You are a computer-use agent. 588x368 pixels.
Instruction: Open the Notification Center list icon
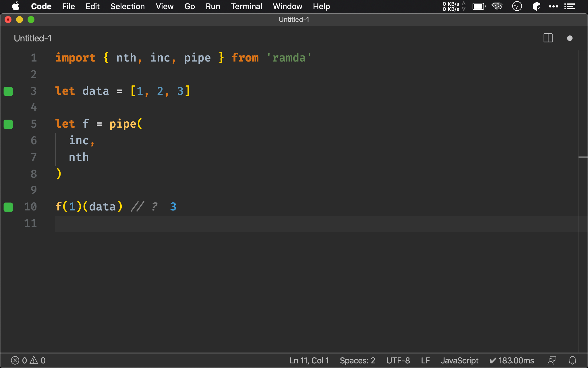[569, 6]
